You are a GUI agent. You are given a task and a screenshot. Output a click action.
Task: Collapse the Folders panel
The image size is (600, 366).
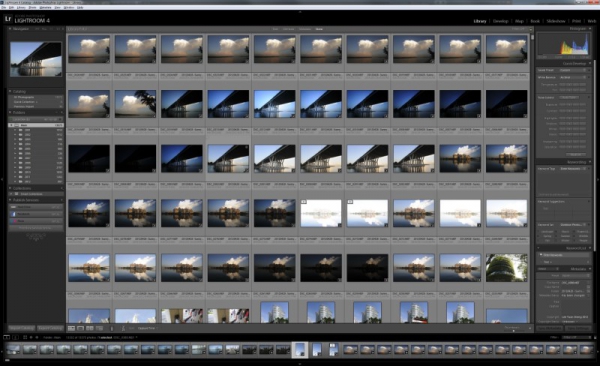coord(10,113)
